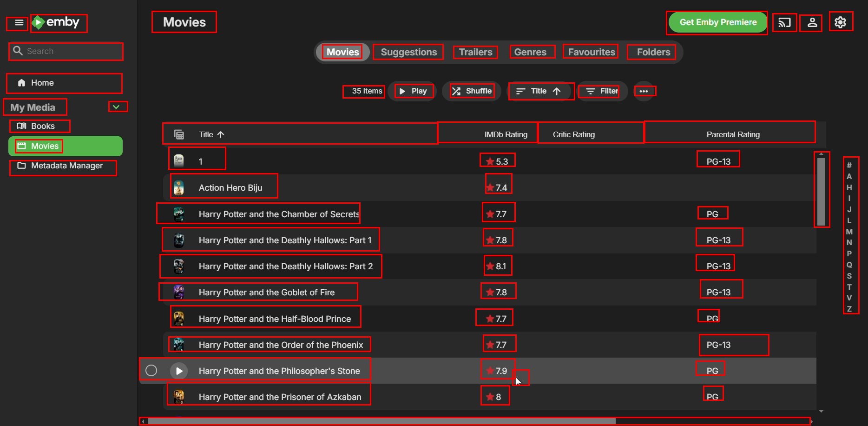The width and height of the screenshot is (868, 426).
Task: Shuffle the movie library
Action: pyautogui.click(x=472, y=91)
